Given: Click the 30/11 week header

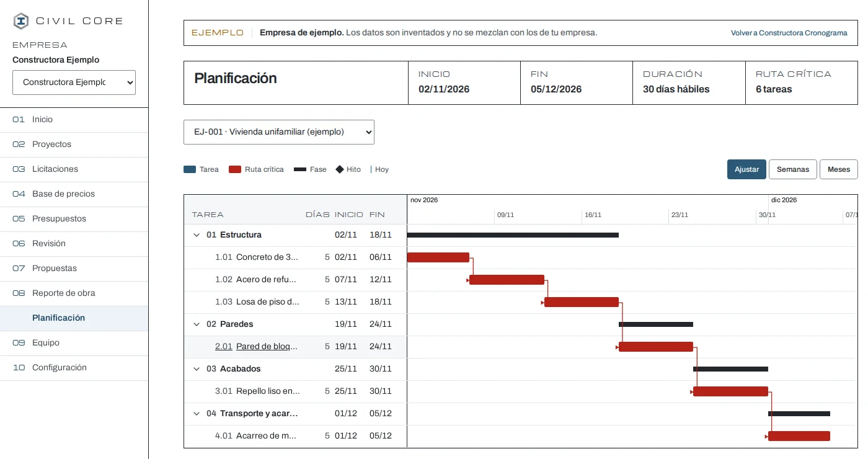Looking at the screenshot, I should [767, 215].
